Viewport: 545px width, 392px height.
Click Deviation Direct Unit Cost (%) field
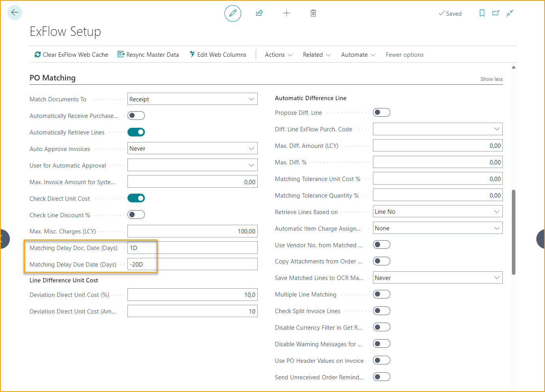[x=193, y=295]
